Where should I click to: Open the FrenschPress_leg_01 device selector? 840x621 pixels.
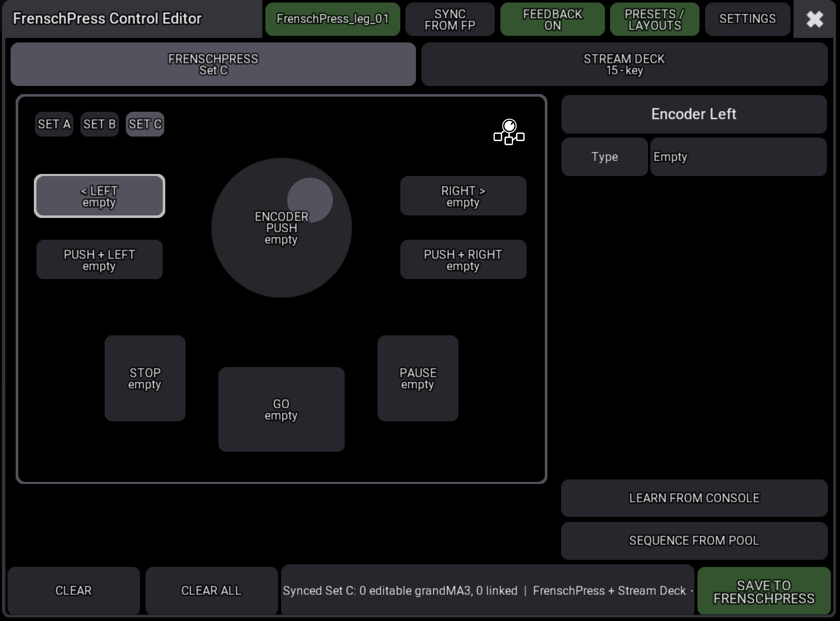point(333,19)
